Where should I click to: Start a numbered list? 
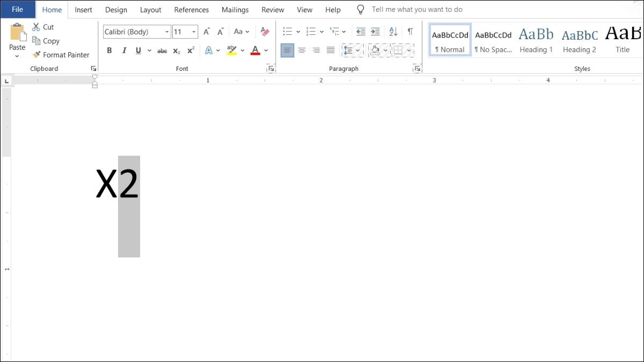[x=311, y=32]
